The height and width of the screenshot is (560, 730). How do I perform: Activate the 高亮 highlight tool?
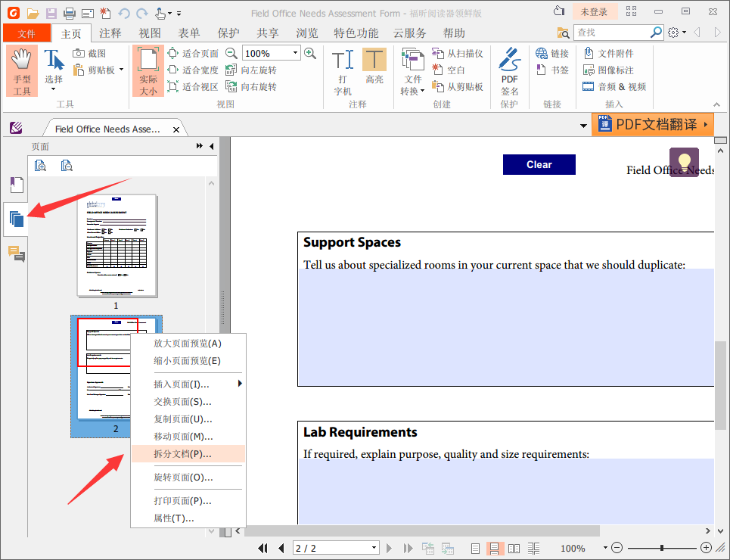[375, 70]
